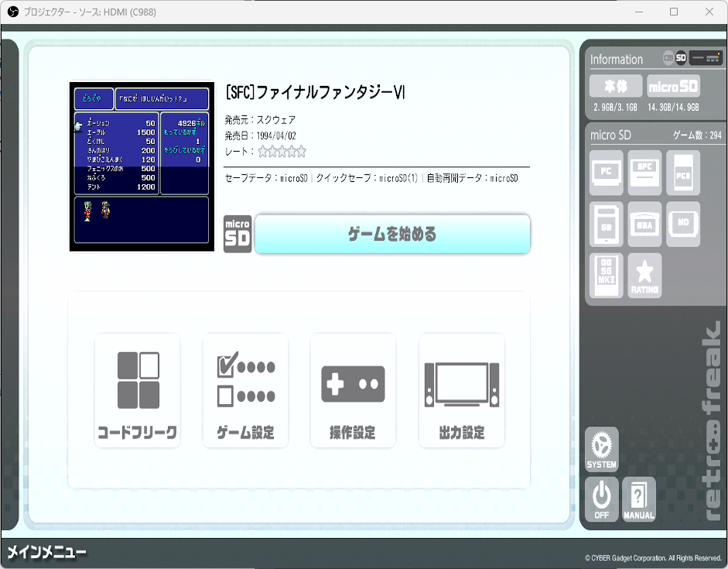Image resolution: width=728 pixels, height=569 pixels.
Task: Minimize the projector window
Action: click(639, 12)
